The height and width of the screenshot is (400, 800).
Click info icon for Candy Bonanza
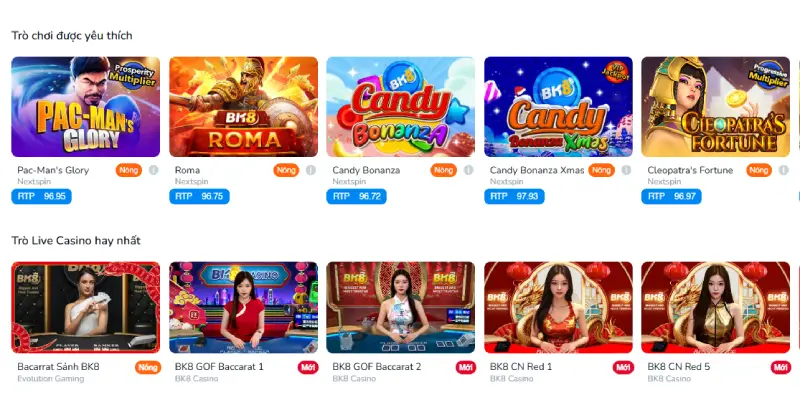tap(468, 170)
